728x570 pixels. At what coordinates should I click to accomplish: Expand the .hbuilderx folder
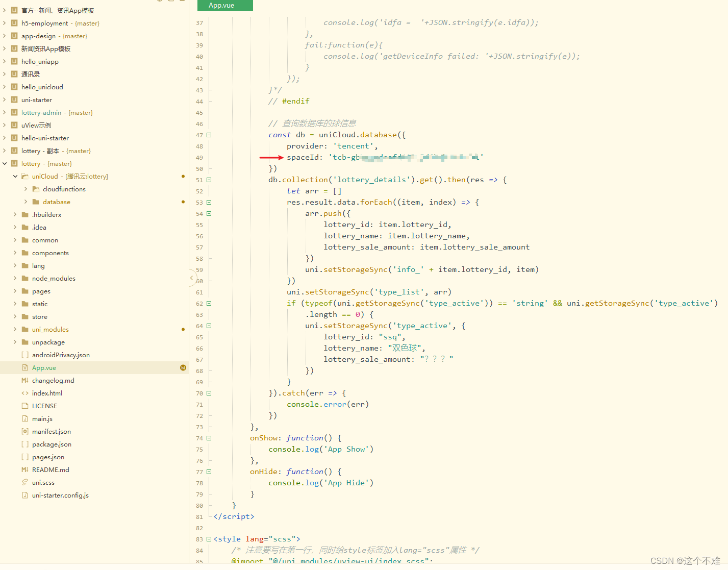15,214
